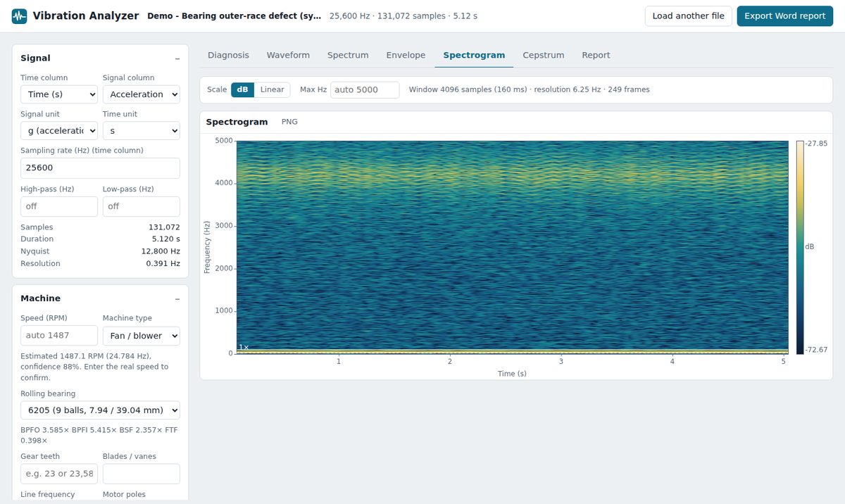Click the Low-pass filter field
Image resolution: width=845 pixels, height=504 pixels.
[142, 206]
